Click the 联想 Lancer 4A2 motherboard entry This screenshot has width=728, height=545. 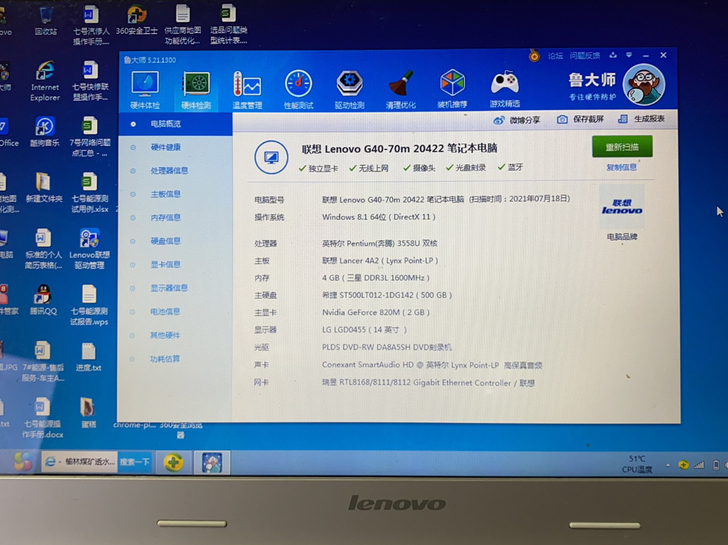click(380, 260)
